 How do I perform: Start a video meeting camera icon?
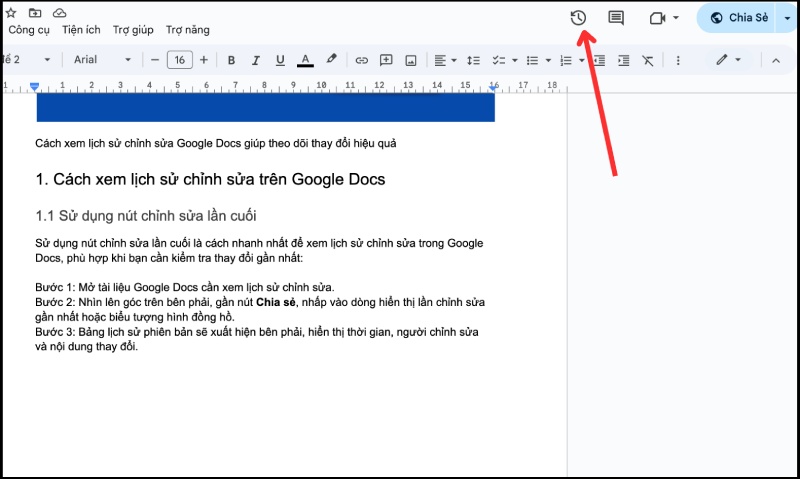click(658, 18)
